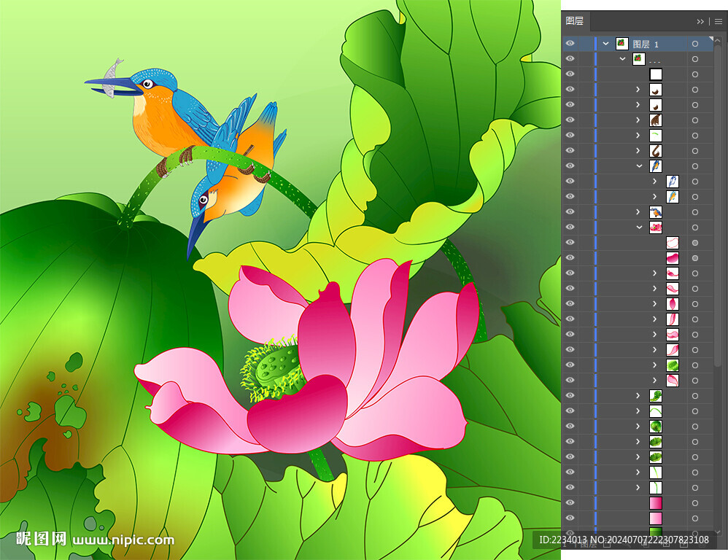
Task: Select the solid magenta petal shape thumbnail
Action: pos(673,258)
